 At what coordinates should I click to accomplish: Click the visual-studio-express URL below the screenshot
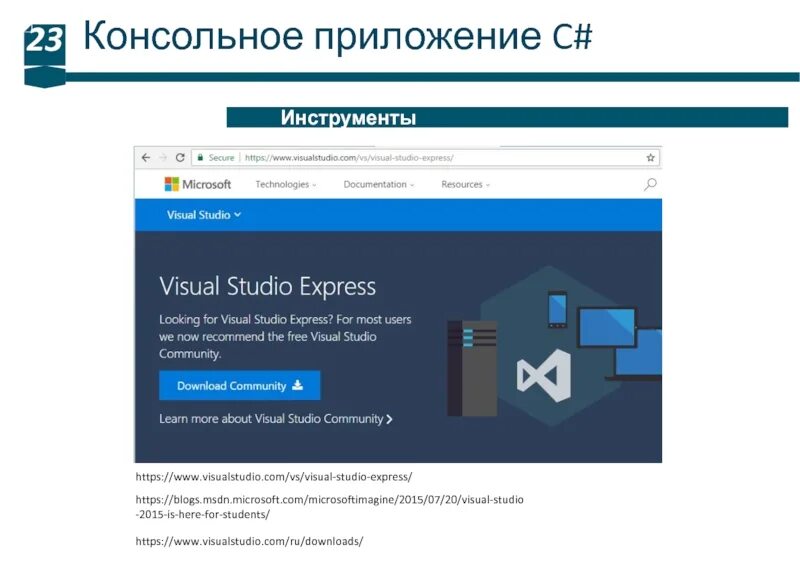pos(273,477)
